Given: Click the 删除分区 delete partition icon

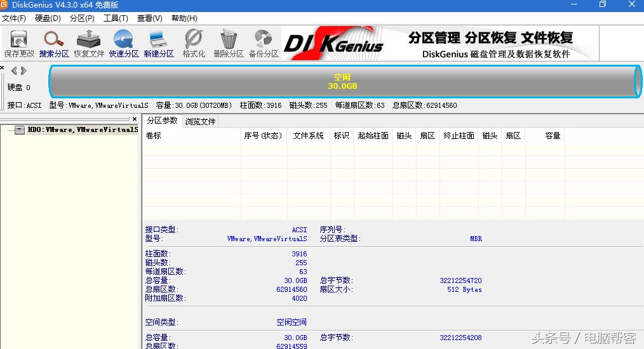Looking at the screenshot, I should [x=229, y=44].
